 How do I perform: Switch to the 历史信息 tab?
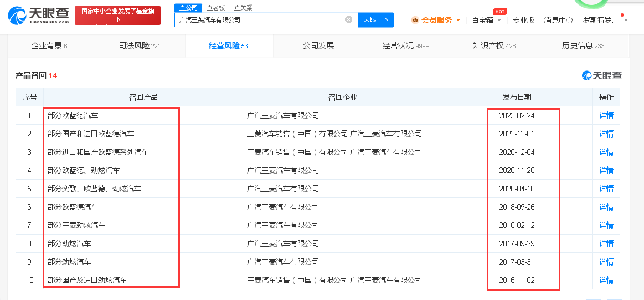pyautogui.click(x=583, y=45)
